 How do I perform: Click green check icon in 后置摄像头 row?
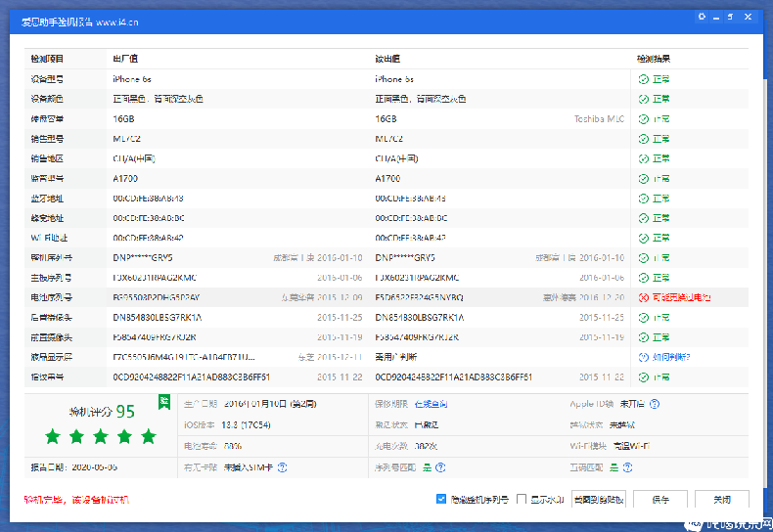[x=643, y=318]
